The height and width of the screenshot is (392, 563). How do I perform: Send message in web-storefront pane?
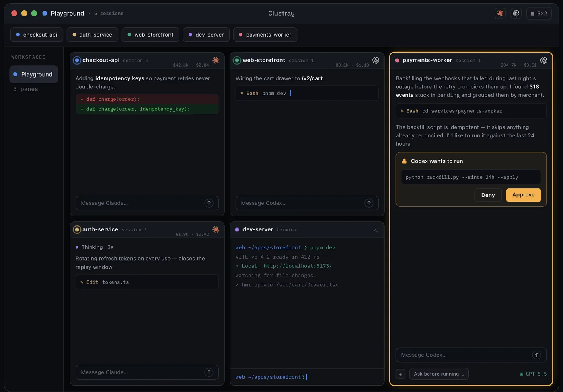pyautogui.click(x=369, y=203)
